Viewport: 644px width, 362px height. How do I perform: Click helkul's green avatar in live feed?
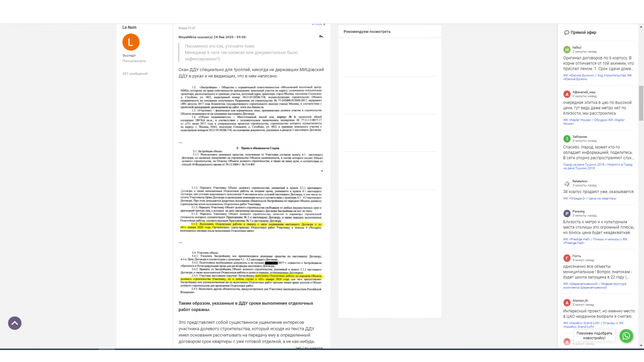tap(567, 49)
